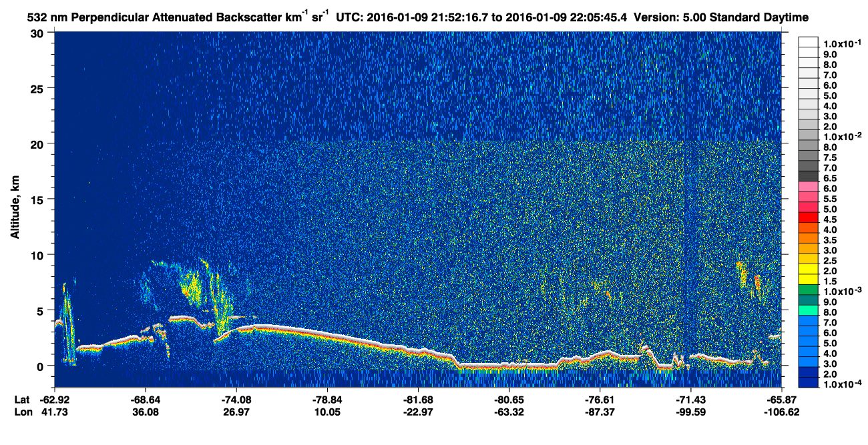The width and height of the screenshot is (868, 445).
Task: Select longitude value '36.08'
Action: pos(146,412)
